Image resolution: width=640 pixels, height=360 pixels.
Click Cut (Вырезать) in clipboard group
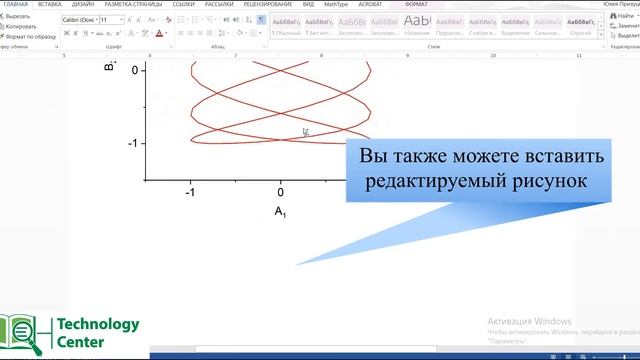tap(15, 16)
